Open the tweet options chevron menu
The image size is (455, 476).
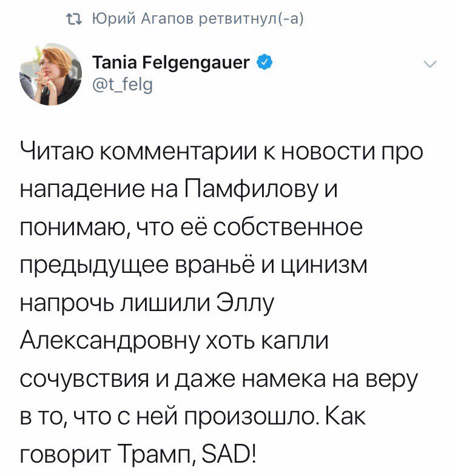(429, 64)
